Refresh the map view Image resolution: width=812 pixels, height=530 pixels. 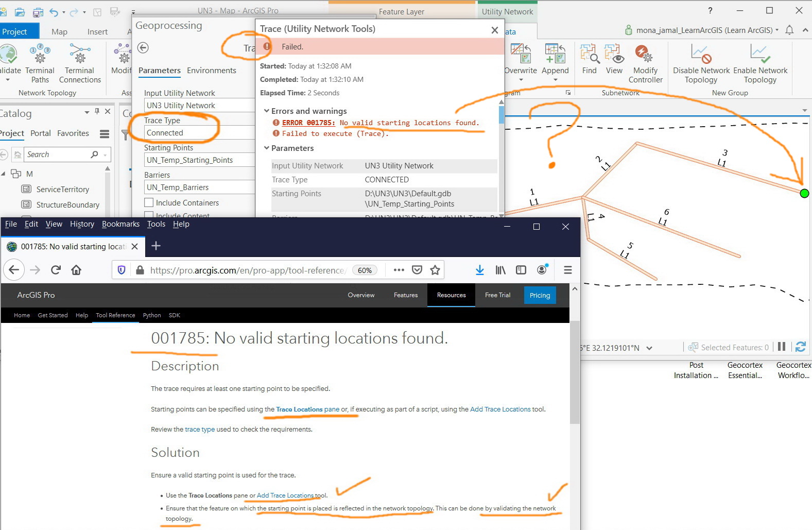click(800, 347)
